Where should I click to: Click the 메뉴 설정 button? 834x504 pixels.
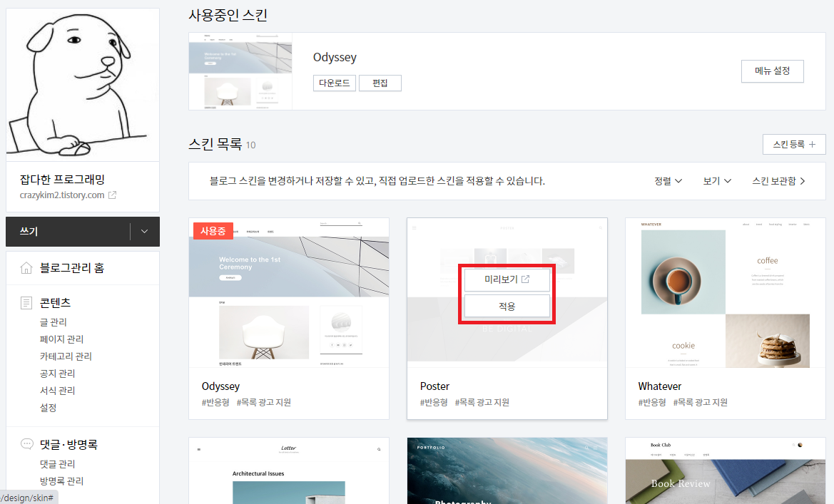pyautogui.click(x=773, y=71)
